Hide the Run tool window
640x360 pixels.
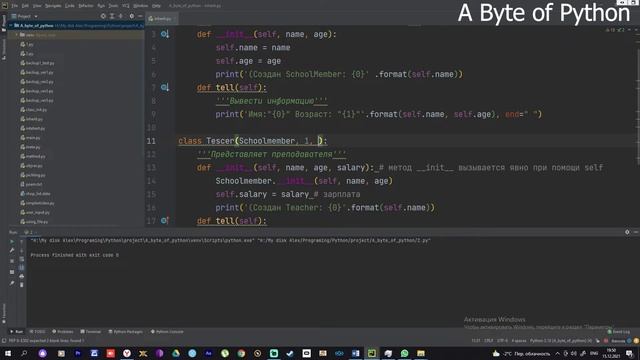636,232
